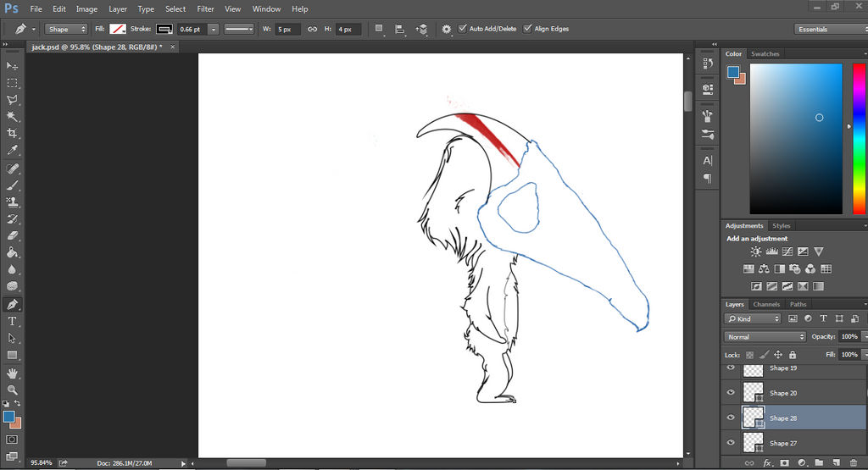Switch to the Channels tab
This screenshot has width=868, height=470.
pos(766,304)
